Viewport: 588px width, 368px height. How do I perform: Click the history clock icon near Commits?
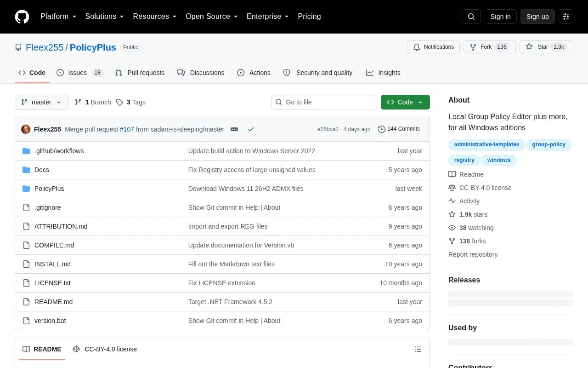click(x=382, y=129)
